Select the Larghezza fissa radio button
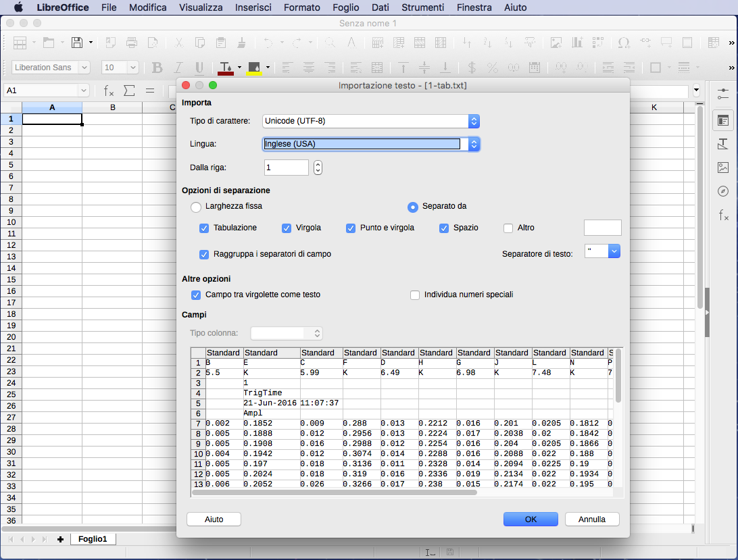The width and height of the screenshot is (738, 560). coord(196,207)
